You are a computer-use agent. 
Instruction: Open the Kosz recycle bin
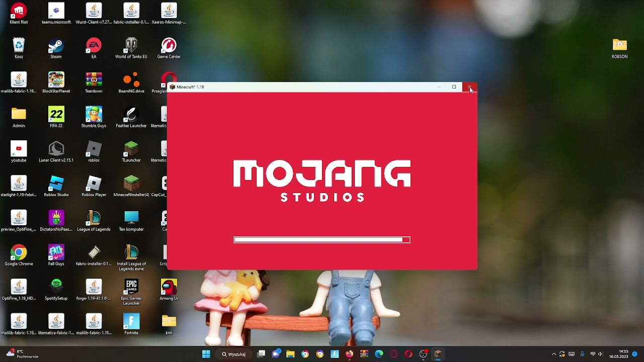(19, 48)
